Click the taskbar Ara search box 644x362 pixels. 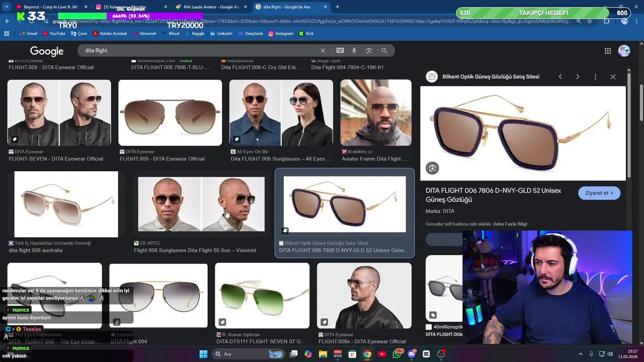(x=249, y=354)
